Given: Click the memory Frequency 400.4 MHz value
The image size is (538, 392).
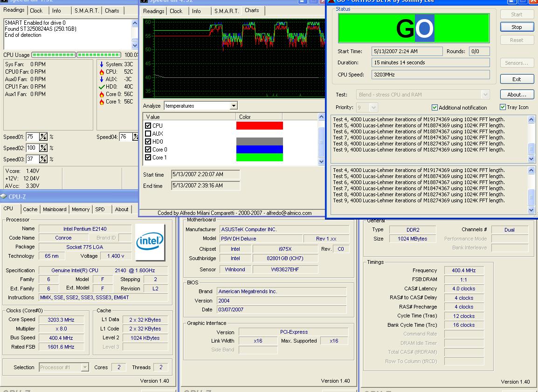Looking at the screenshot, I should coord(464,271).
